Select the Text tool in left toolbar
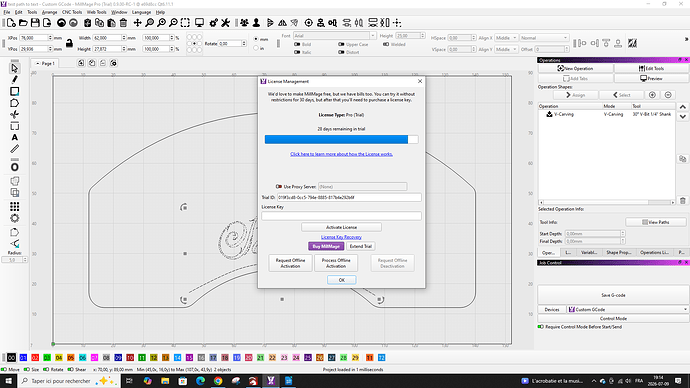The image size is (690, 388). click(15, 138)
